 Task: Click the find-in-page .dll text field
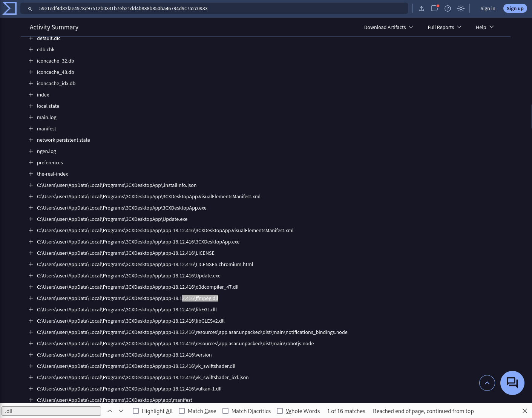pyautogui.click(x=51, y=411)
